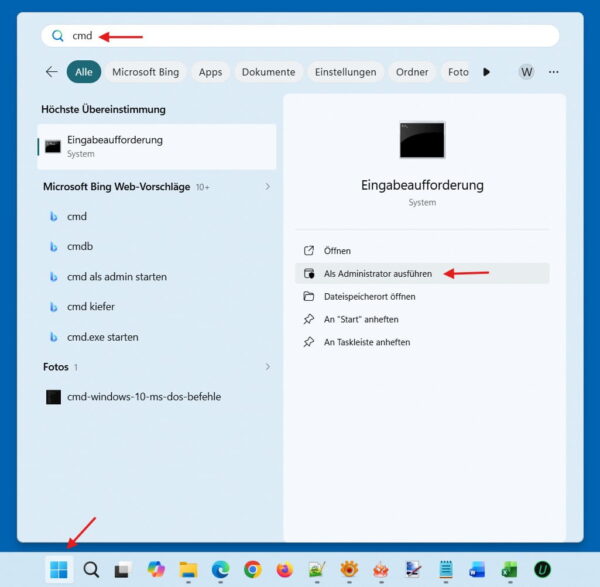Open the W user account avatar
Image resolution: width=600 pixels, height=587 pixels.
pos(527,72)
